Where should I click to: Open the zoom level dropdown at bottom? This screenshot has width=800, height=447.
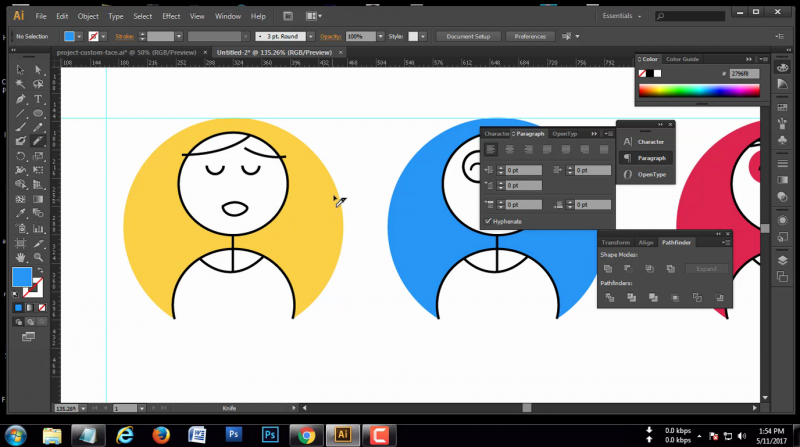(x=84, y=408)
